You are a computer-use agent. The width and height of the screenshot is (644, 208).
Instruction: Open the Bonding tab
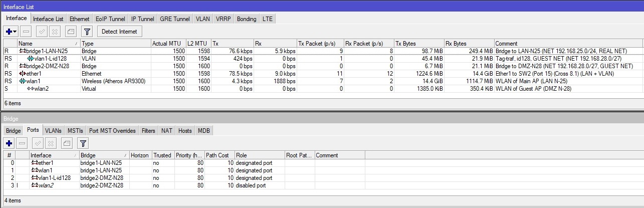click(x=247, y=19)
